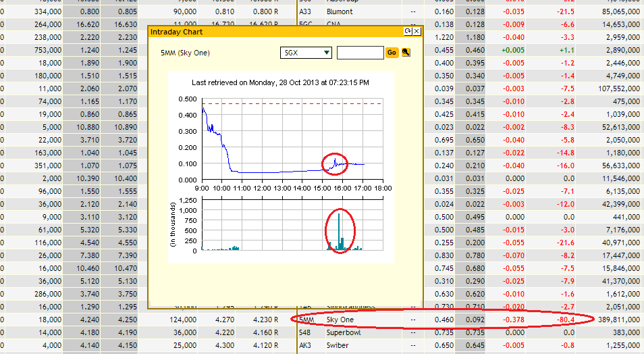Click the magnifier search icon beside Go

[x=406, y=53]
